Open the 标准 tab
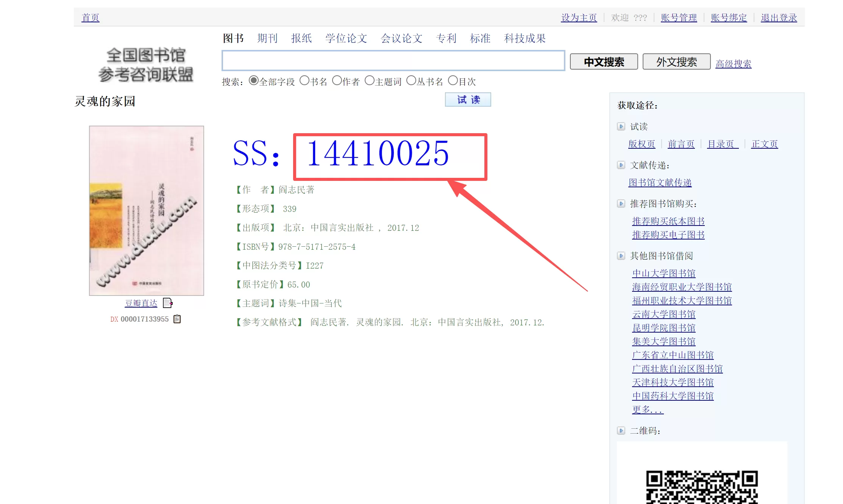The width and height of the screenshot is (843, 504). pos(480,38)
